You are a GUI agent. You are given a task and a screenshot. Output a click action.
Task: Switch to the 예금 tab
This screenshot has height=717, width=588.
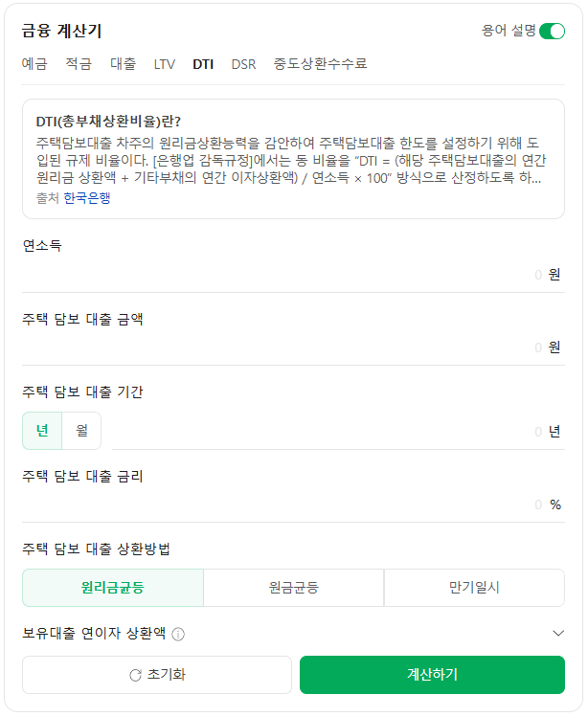click(x=34, y=64)
